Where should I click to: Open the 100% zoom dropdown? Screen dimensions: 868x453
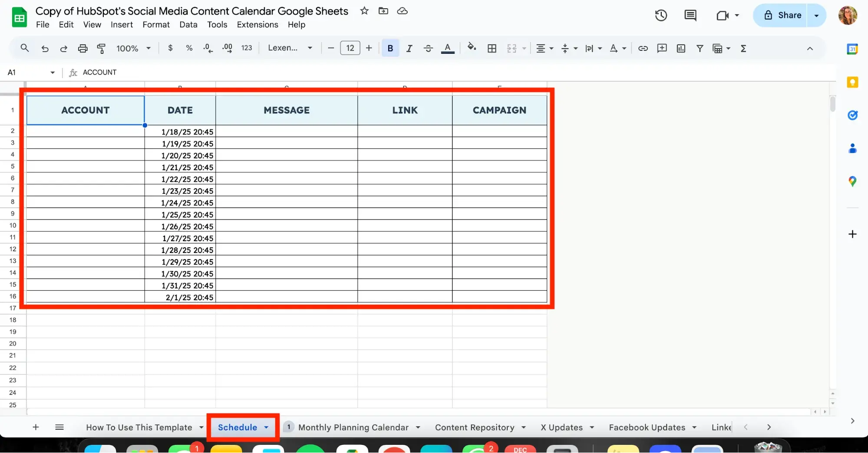133,49
